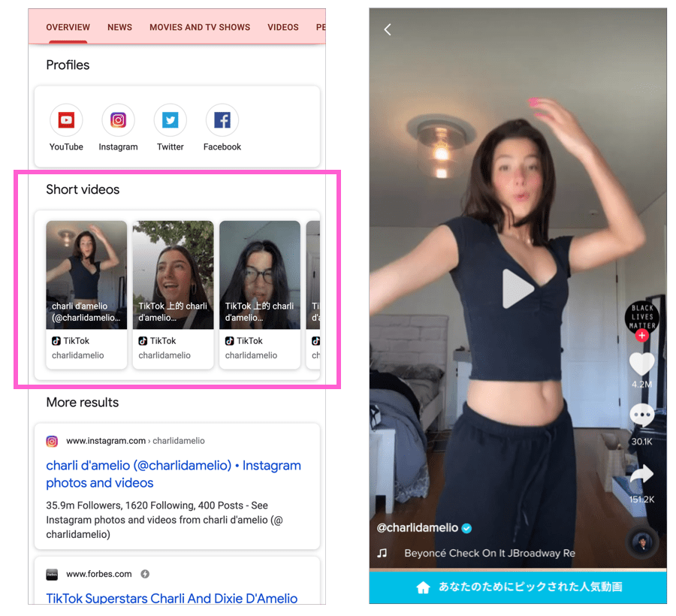Open the Black Lives Matter profile avatar
Viewport: 676px width, 616px height.
(x=642, y=317)
